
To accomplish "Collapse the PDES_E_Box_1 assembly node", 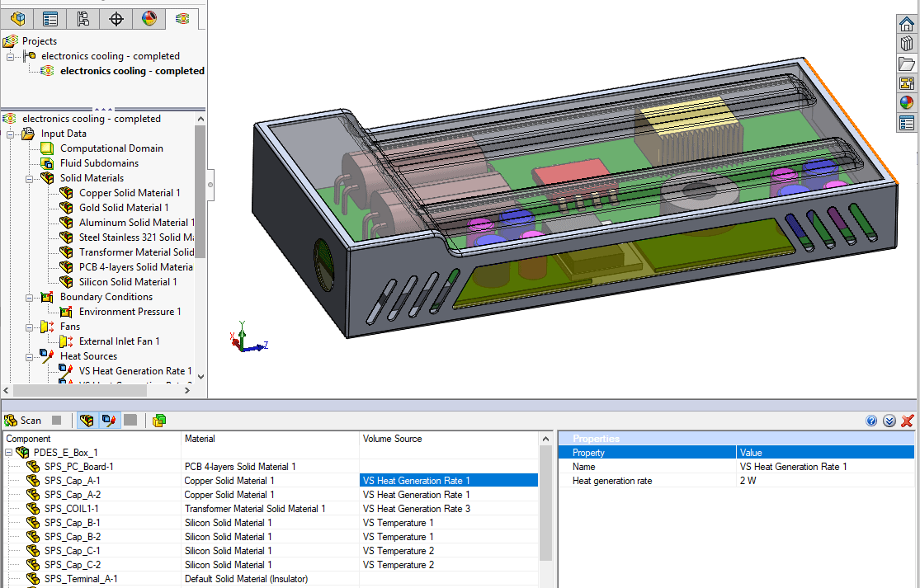I will pyautogui.click(x=9, y=454).
